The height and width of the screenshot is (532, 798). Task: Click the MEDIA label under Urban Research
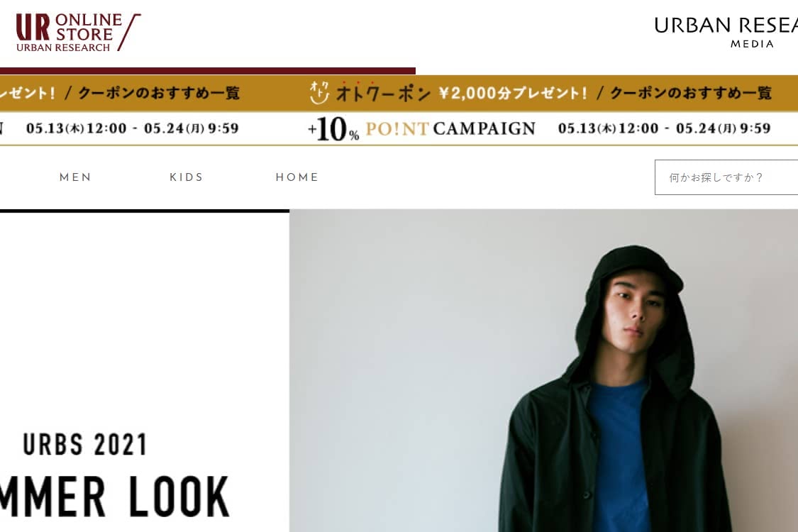click(752, 44)
